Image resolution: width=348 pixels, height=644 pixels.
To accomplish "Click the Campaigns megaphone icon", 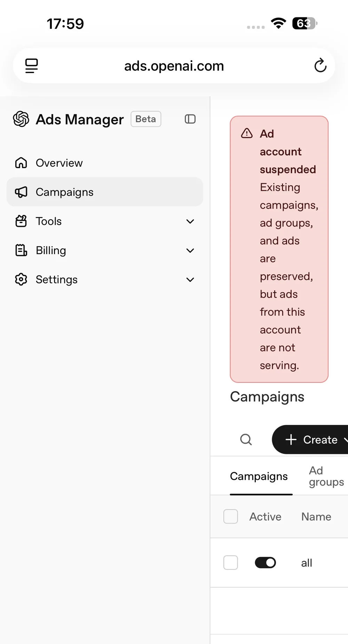I will pos(21,192).
